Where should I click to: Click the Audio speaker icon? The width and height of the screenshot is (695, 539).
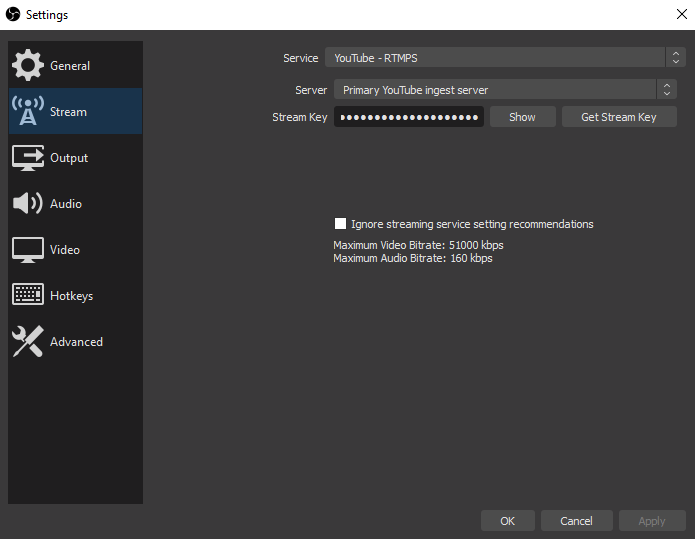27,204
